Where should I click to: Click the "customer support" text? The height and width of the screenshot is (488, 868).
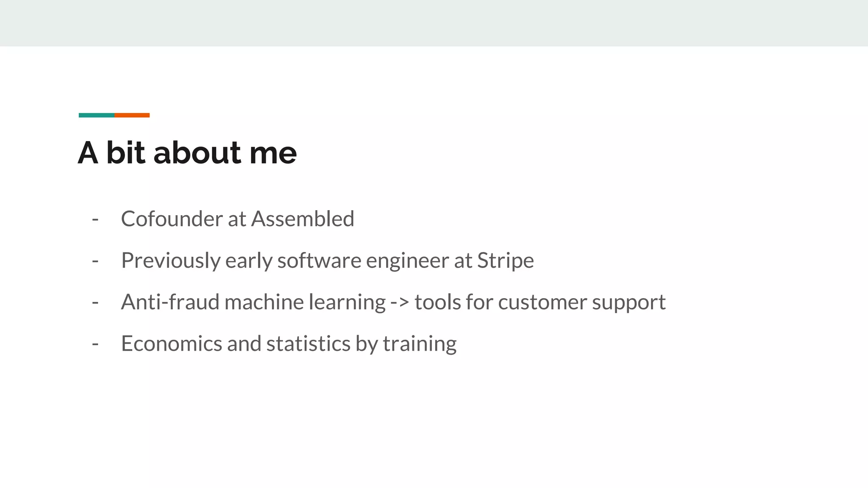point(581,302)
